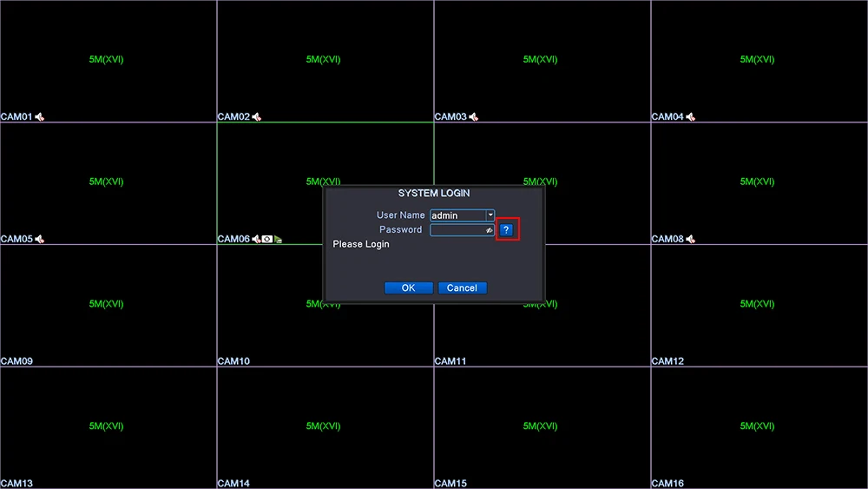Click the CAM04 channel label
The image size is (868, 489).
coord(667,117)
